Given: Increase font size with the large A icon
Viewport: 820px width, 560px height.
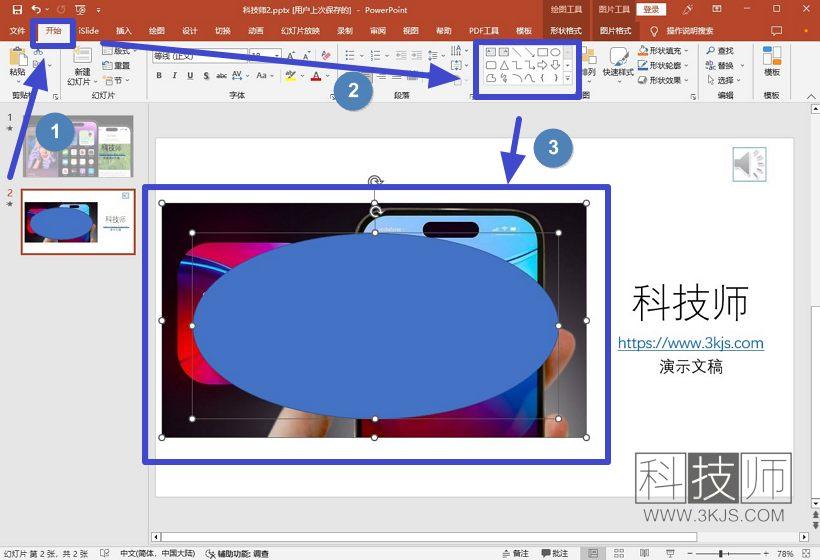Looking at the screenshot, I should coord(291,55).
